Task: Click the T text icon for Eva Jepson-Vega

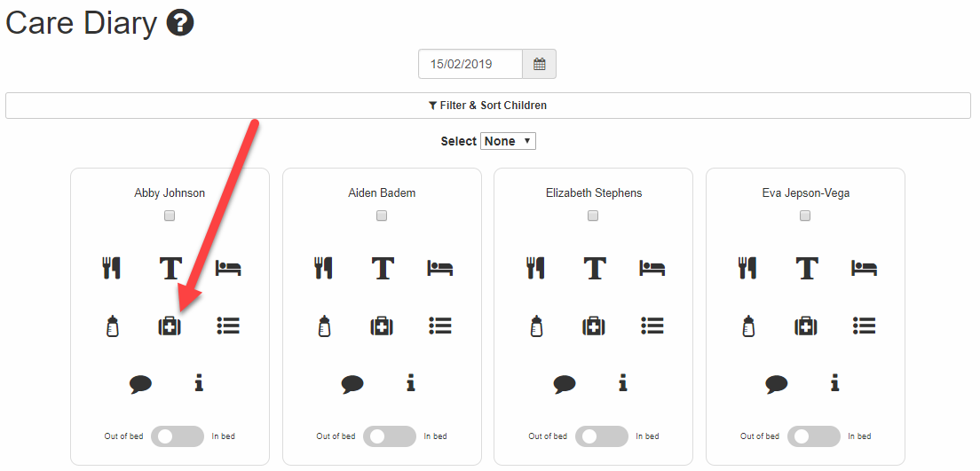Action: click(807, 268)
